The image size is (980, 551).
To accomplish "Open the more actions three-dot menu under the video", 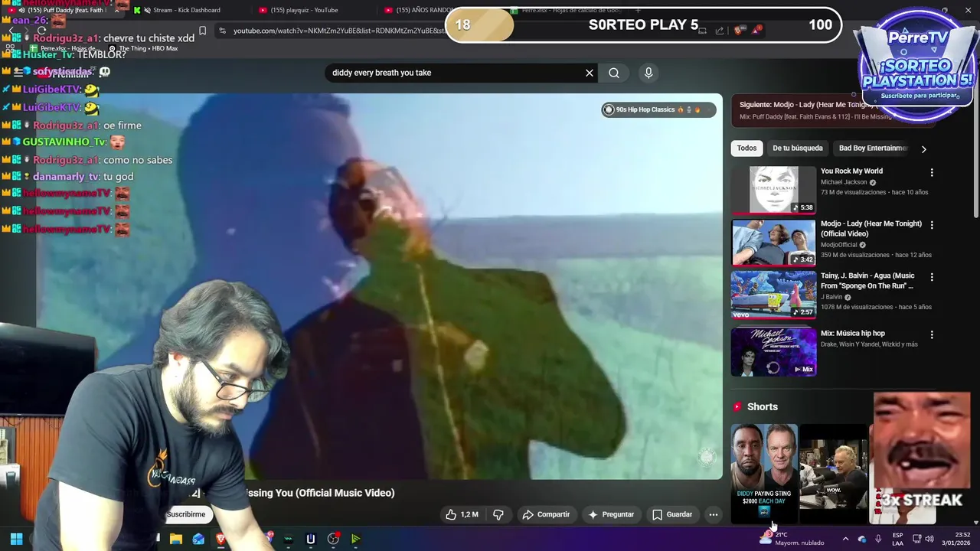I will point(714,514).
